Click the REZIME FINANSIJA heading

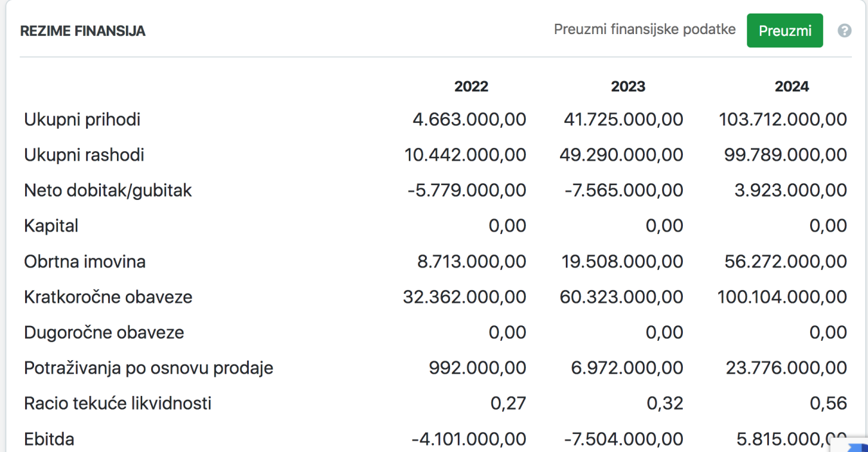pos(83,31)
